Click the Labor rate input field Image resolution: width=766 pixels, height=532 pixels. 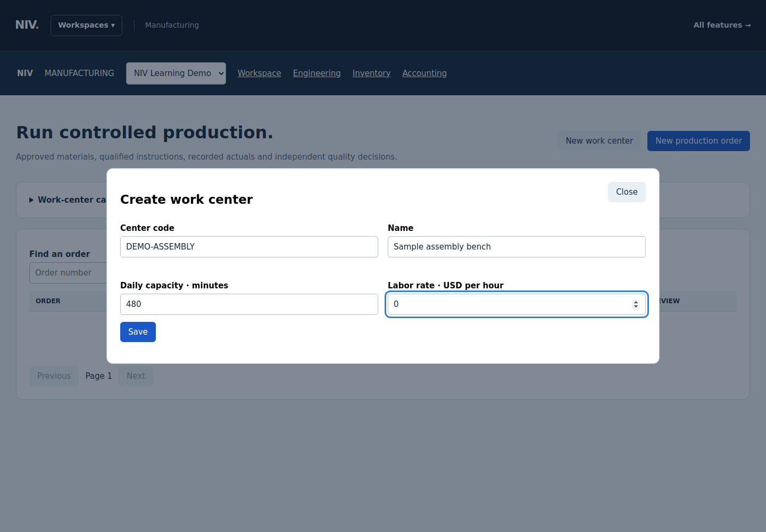[x=511, y=304]
